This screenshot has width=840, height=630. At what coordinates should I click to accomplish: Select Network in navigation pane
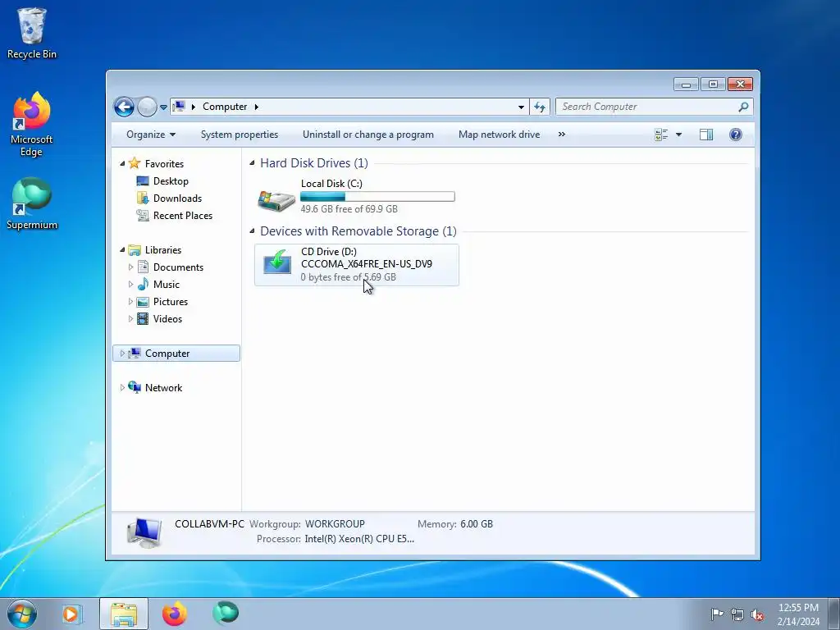coord(163,388)
